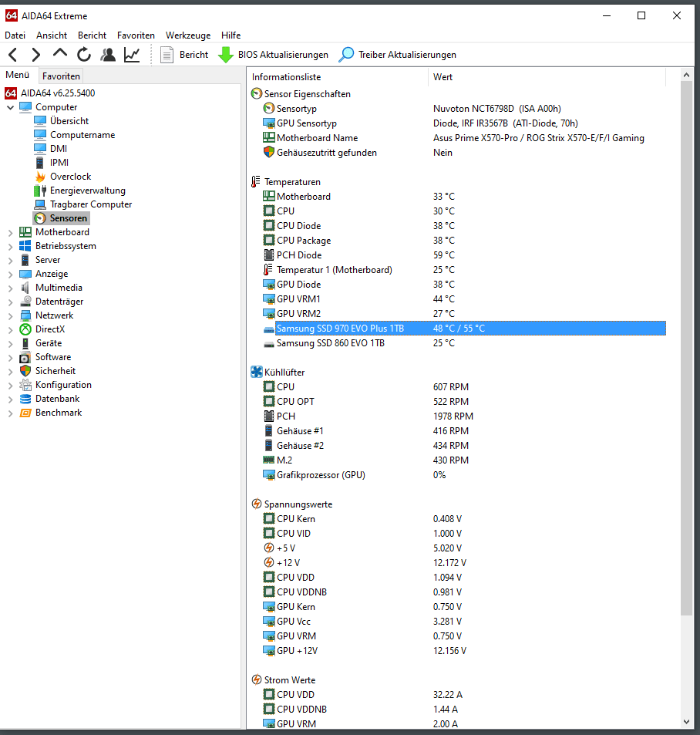
Task: Expand the Motherboard tree node
Action: [x=10, y=232]
